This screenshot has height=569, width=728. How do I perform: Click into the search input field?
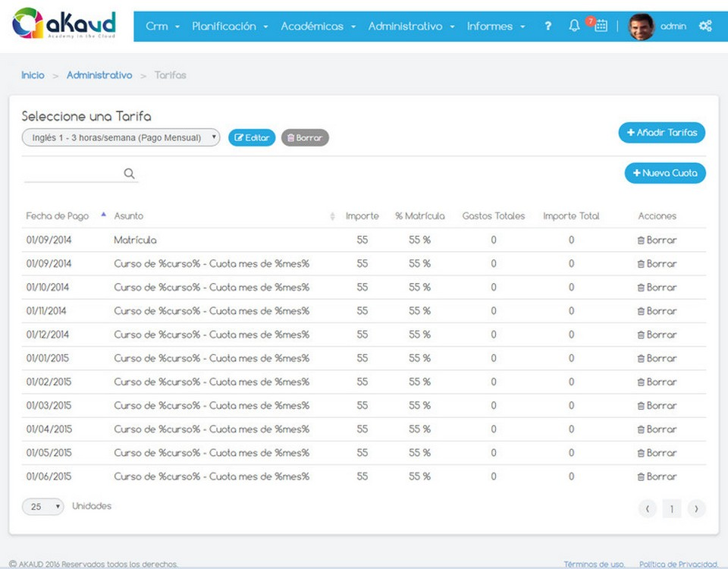(72, 174)
